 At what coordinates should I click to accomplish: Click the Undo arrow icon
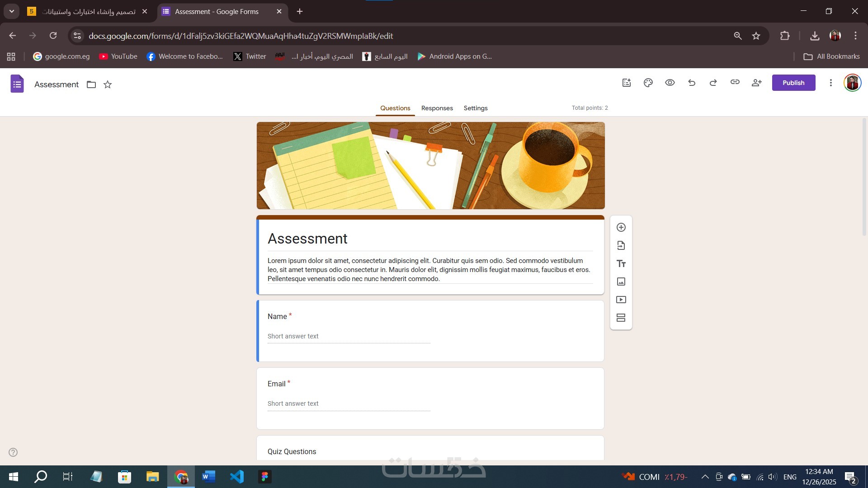692,83
